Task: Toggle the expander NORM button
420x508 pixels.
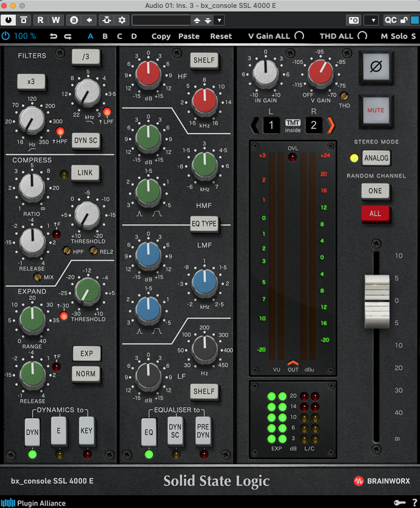Action: coord(86,374)
